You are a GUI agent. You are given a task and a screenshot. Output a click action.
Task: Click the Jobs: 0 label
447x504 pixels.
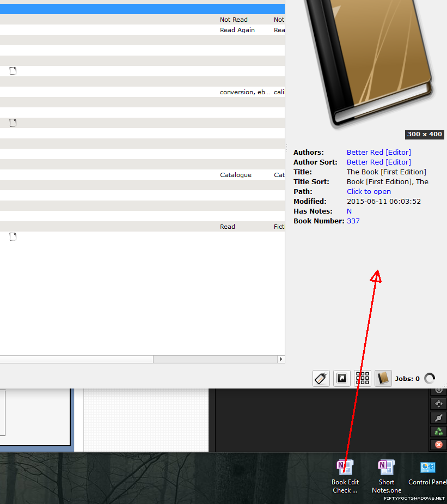[x=407, y=379]
